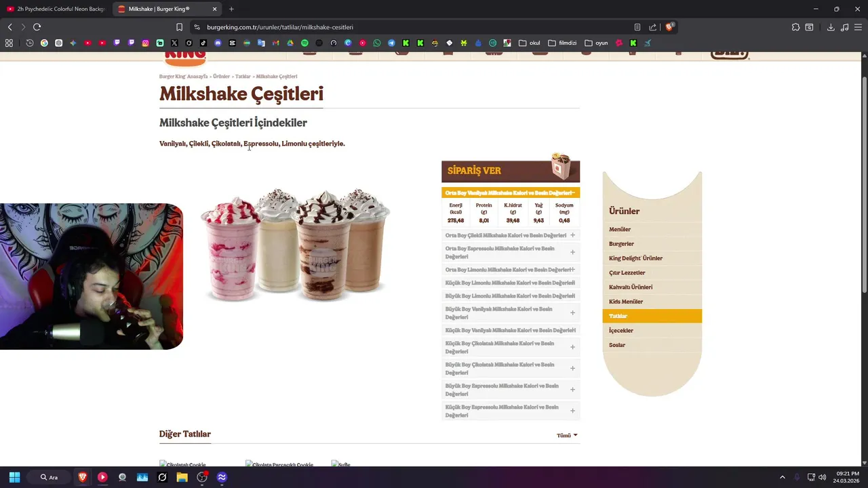This screenshot has height=488, width=868.
Task: Open the Discord bookmark icon
Action: point(218,43)
